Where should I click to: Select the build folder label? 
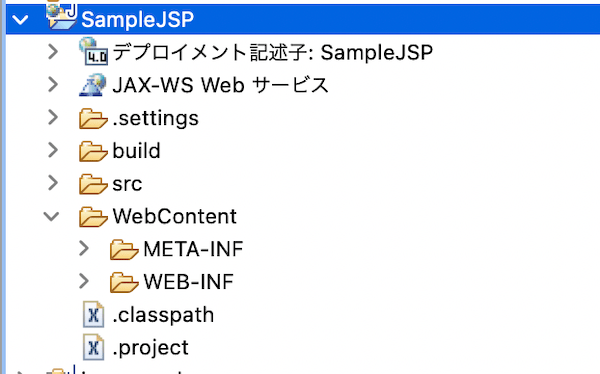136,151
